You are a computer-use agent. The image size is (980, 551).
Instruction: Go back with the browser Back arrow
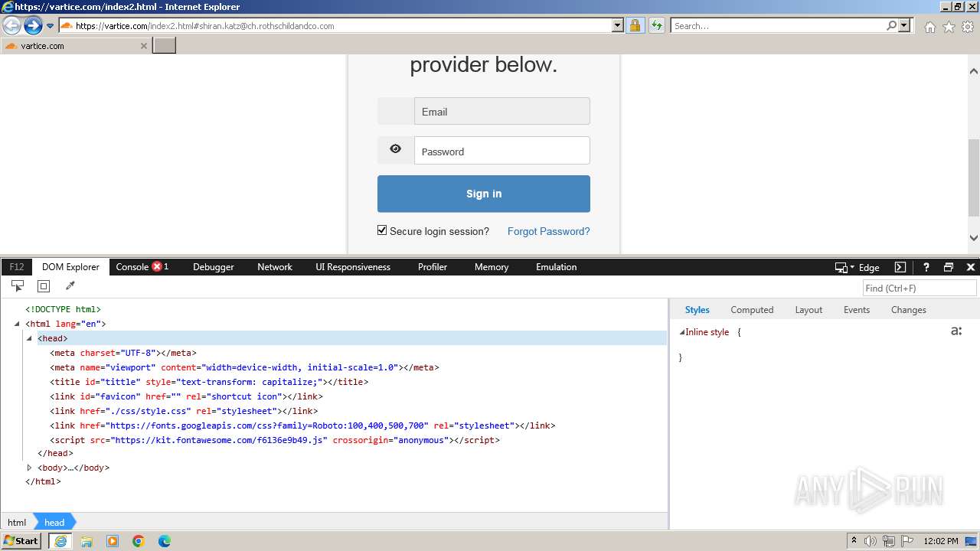11,26
